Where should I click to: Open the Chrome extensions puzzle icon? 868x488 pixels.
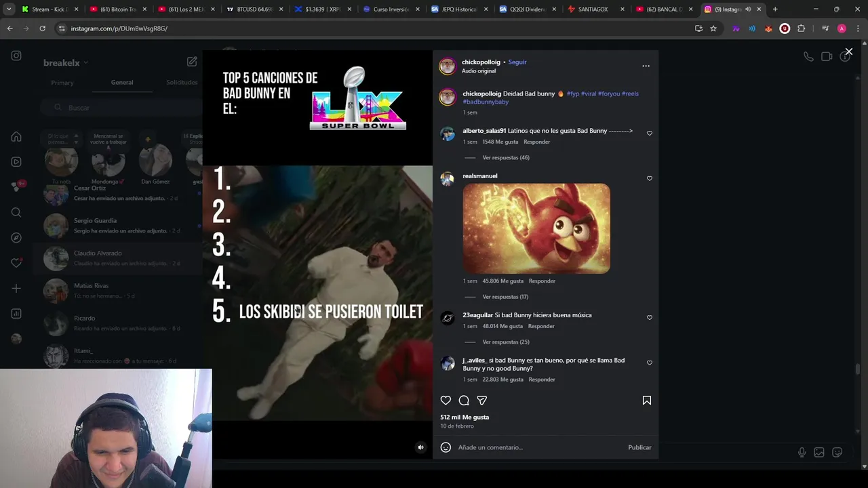point(801,28)
